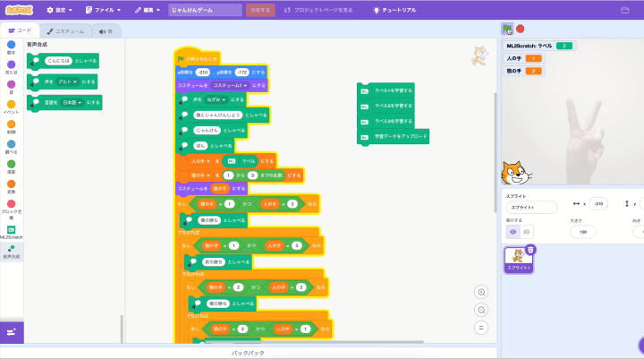Reset workspace zoom to default
This screenshot has width=644, height=359.
coord(481,328)
